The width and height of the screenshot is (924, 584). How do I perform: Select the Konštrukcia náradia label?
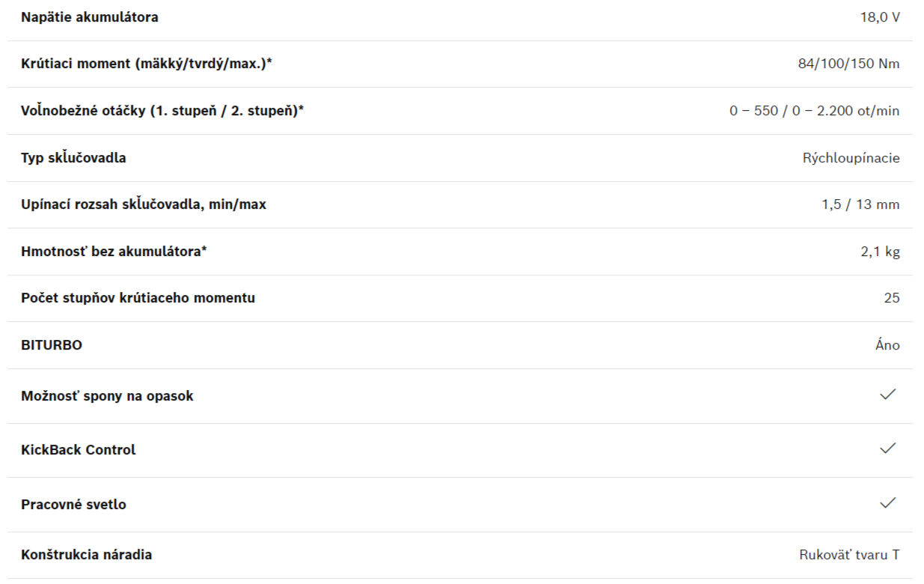87,555
